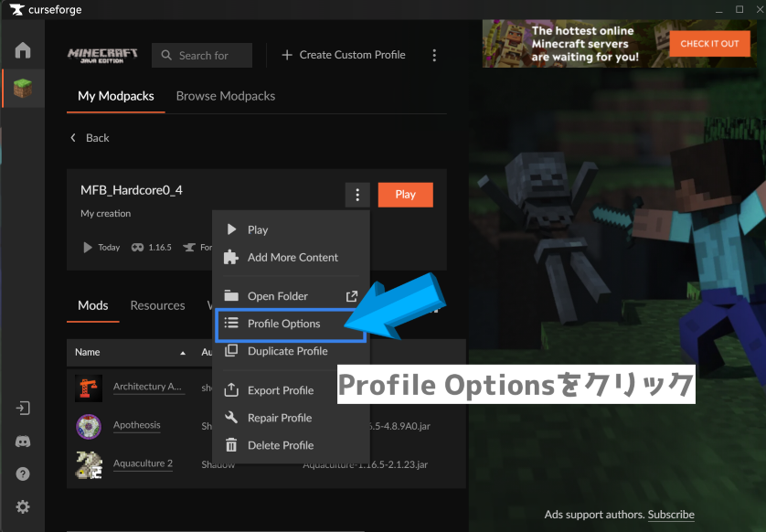Click the CHECK IT OUT ad button
The image size is (766, 532).
[x=709, y=44]
